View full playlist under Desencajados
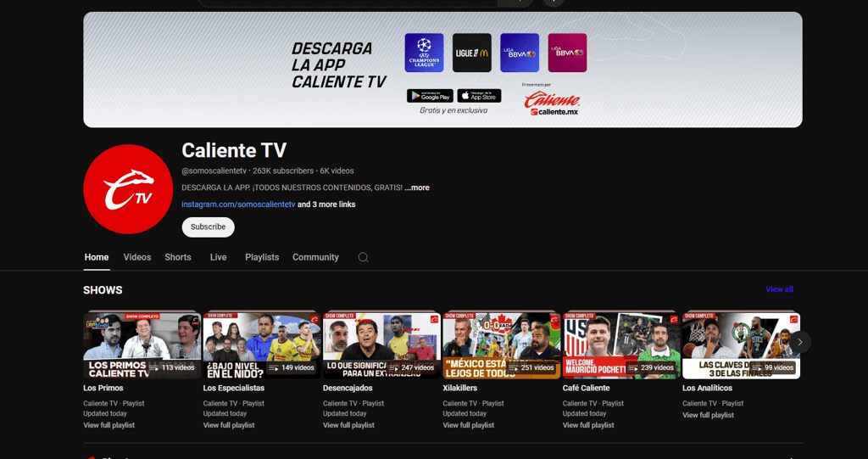The width and height of the screenshot is (868, 459). pyautogui.click(x=348, y=425)
